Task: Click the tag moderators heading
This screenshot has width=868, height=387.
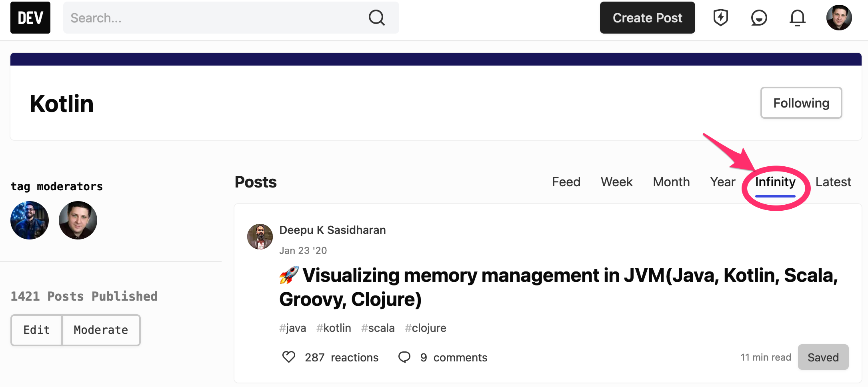Action: point(56,186)
